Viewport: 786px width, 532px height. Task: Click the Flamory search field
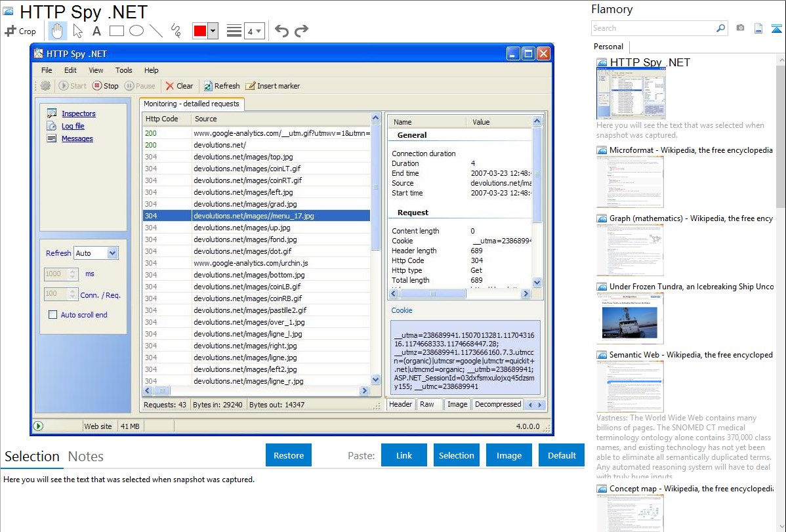point(653,28)
